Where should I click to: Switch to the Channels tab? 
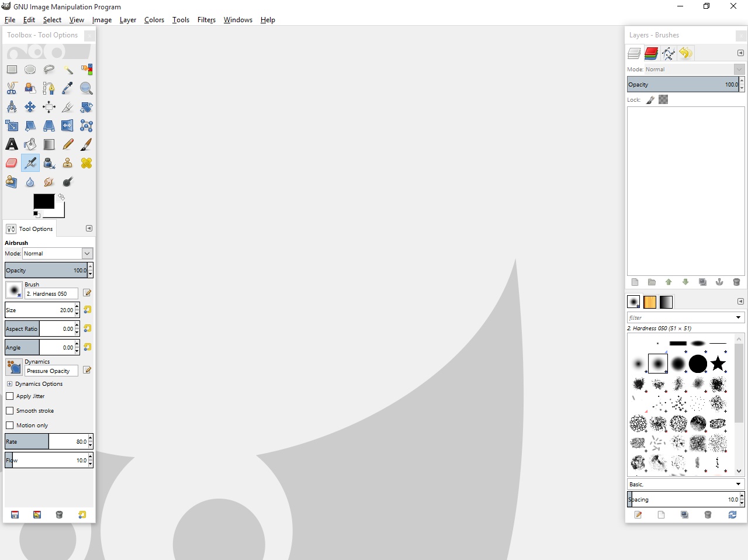tap(651, 54)
